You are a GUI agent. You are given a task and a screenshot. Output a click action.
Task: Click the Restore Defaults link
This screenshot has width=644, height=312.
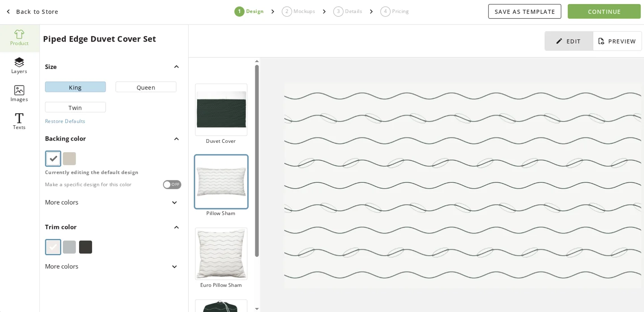point(65,121)
